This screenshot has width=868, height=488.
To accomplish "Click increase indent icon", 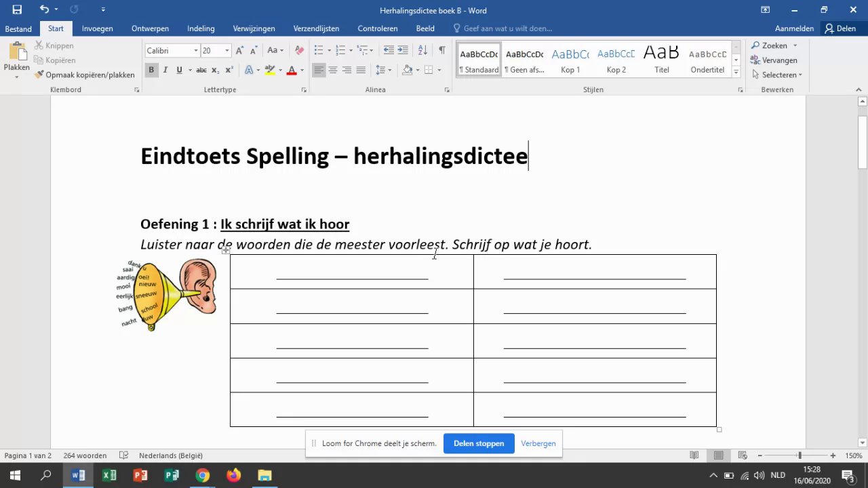I will [403, 50].
